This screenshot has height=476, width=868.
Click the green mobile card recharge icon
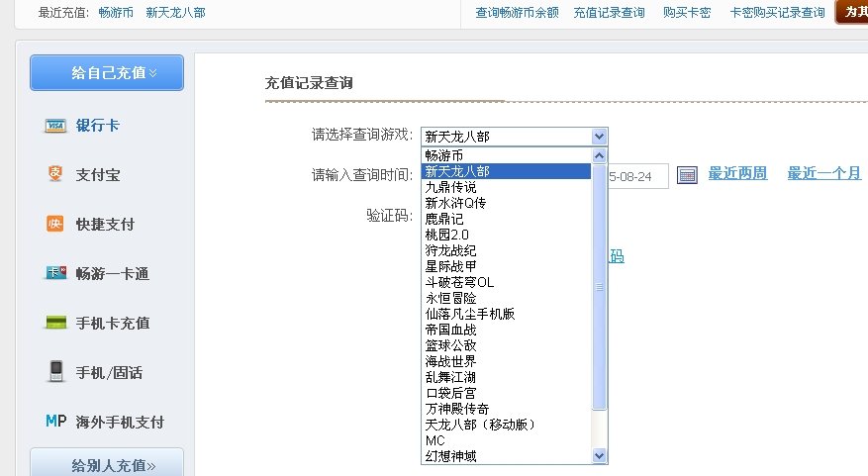pyautogui.click(x=55, y=323)
